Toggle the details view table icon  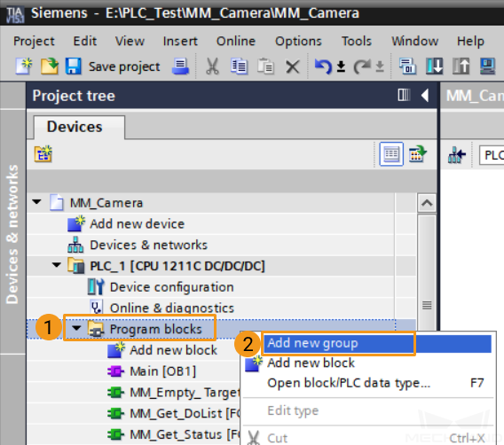(391, 153)
